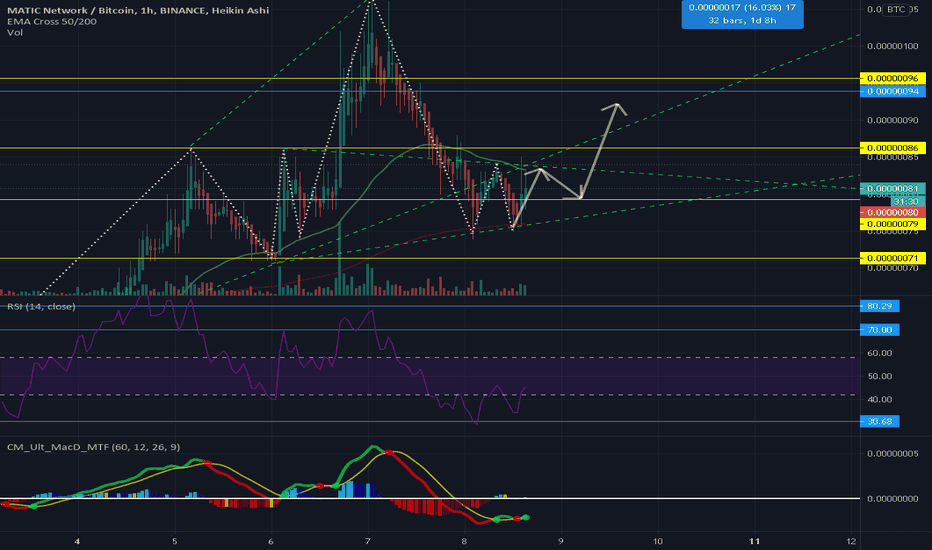Click date 8 on the time axis

[464, 541]
